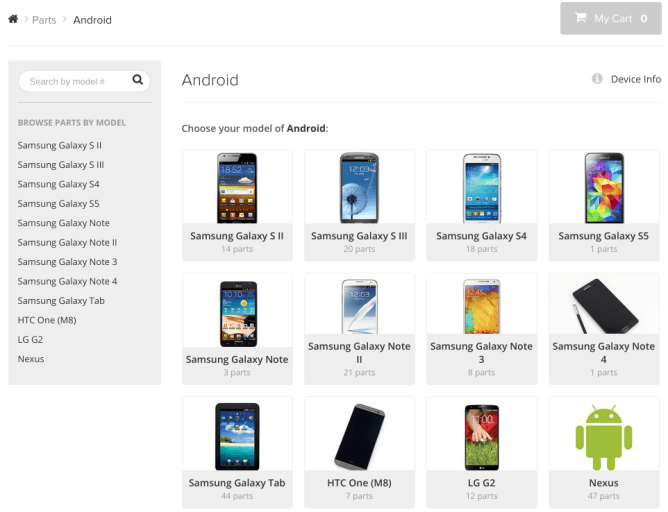Open the green Android robot Nexus image

(604, 436)
